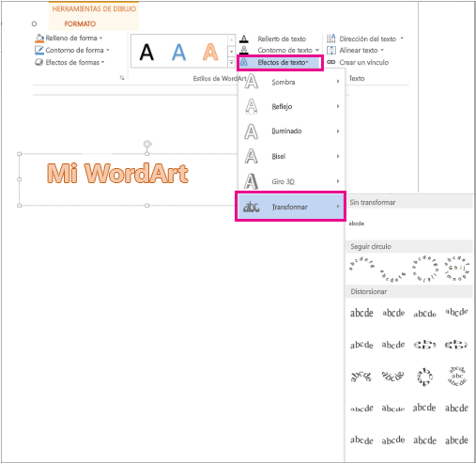Screen dimensions: 476x463
Task: Choose the arch-down follow path transform
Action: (x=393, y=275)
